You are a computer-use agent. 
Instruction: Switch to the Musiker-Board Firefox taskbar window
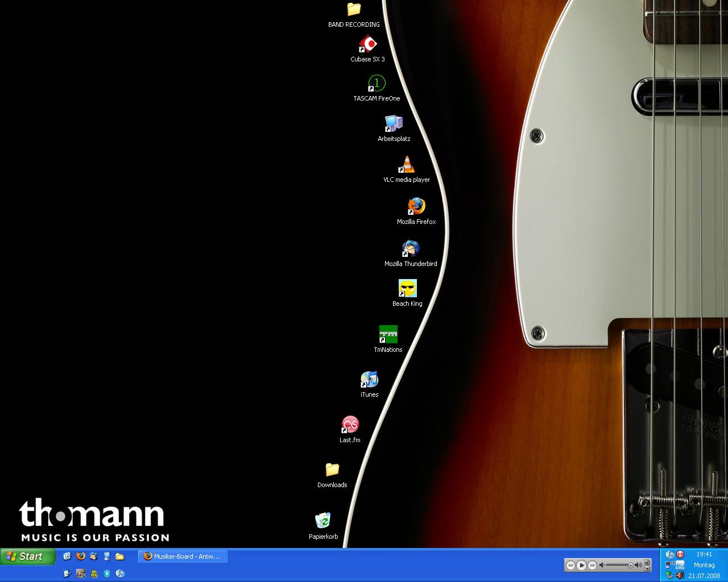tap(183, 556)
